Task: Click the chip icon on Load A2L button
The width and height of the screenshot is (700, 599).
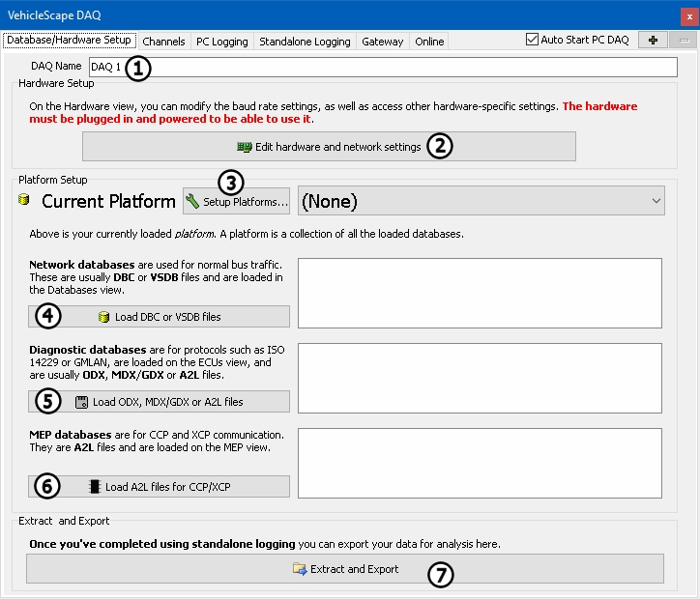Action: click(94, 487)
